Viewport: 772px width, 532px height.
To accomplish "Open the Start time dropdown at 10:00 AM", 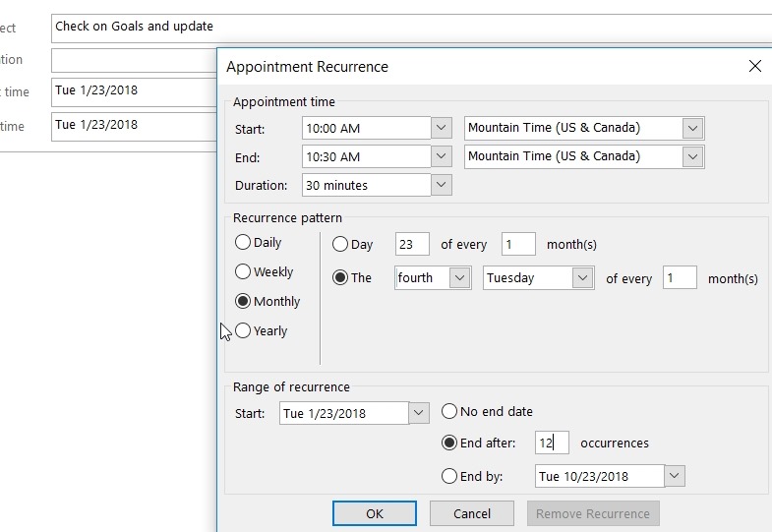I will point(442,128).
